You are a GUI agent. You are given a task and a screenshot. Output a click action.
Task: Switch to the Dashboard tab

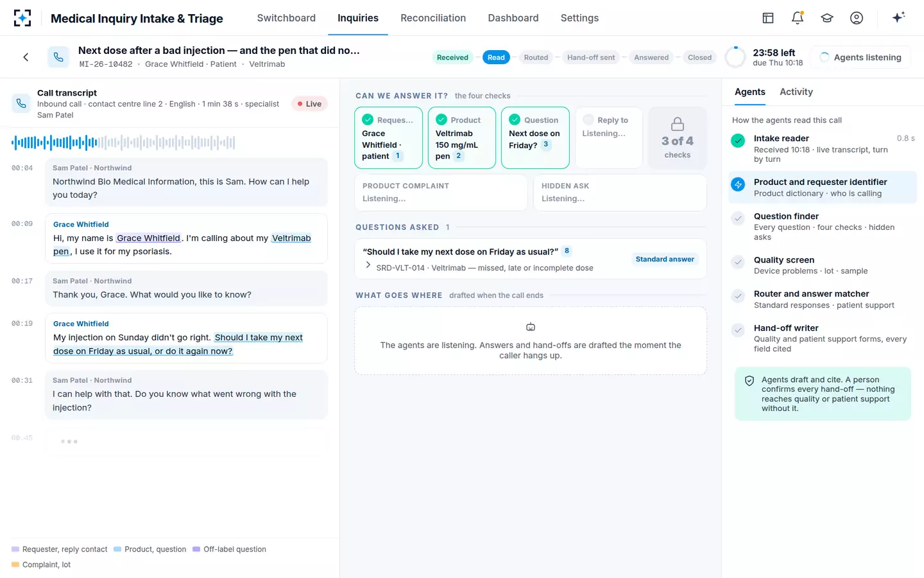pos(513,18)
